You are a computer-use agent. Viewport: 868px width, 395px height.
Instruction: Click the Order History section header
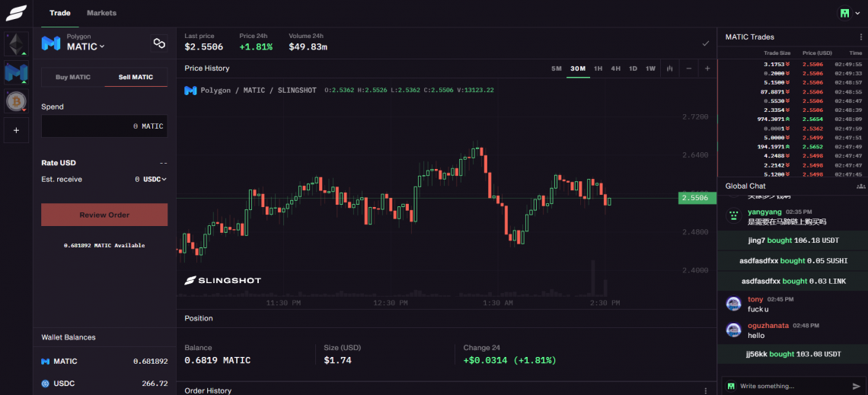(208, 390)
